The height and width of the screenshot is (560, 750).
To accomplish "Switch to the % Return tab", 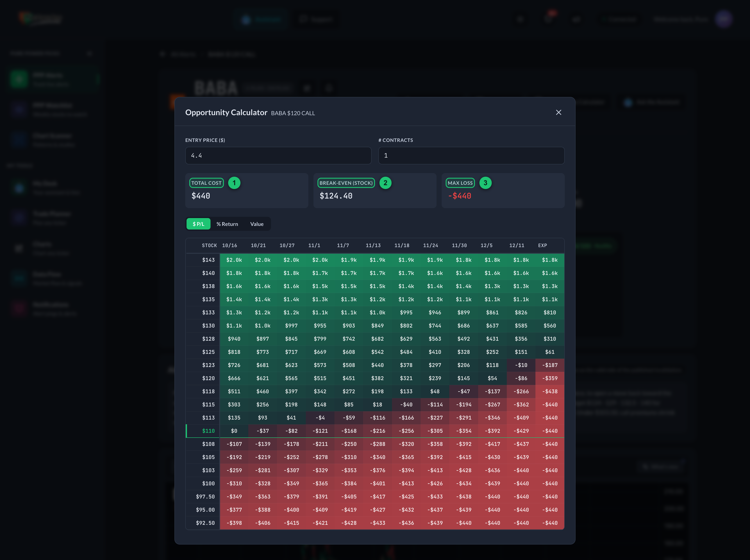I will pos(227,224).
